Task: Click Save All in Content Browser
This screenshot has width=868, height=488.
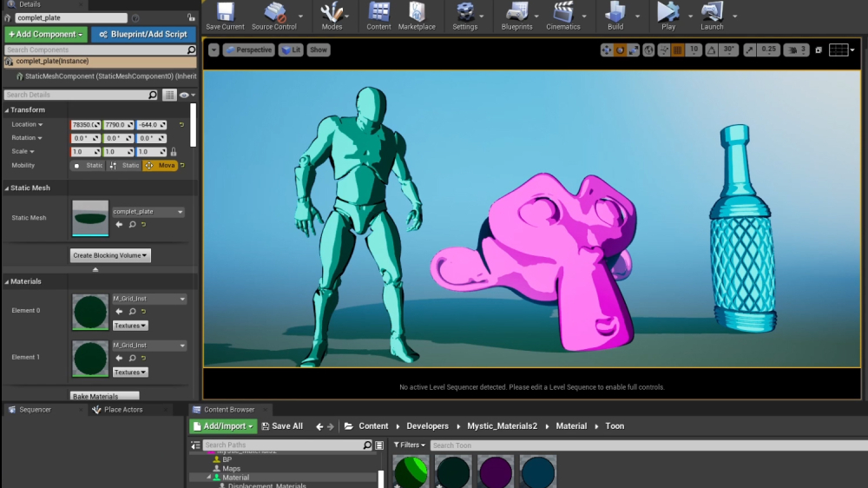Action: 282,426
